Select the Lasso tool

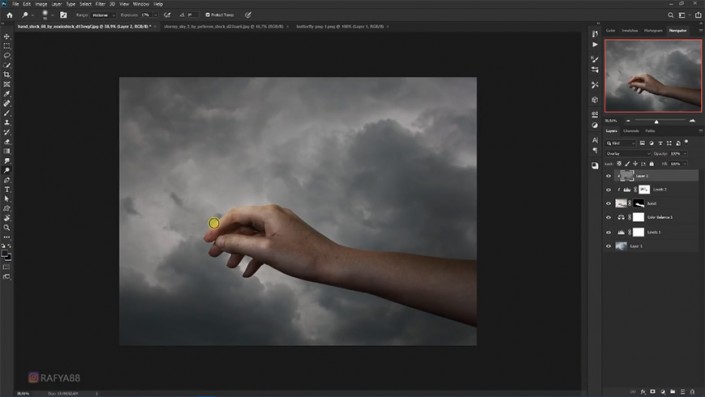[7, 56]
